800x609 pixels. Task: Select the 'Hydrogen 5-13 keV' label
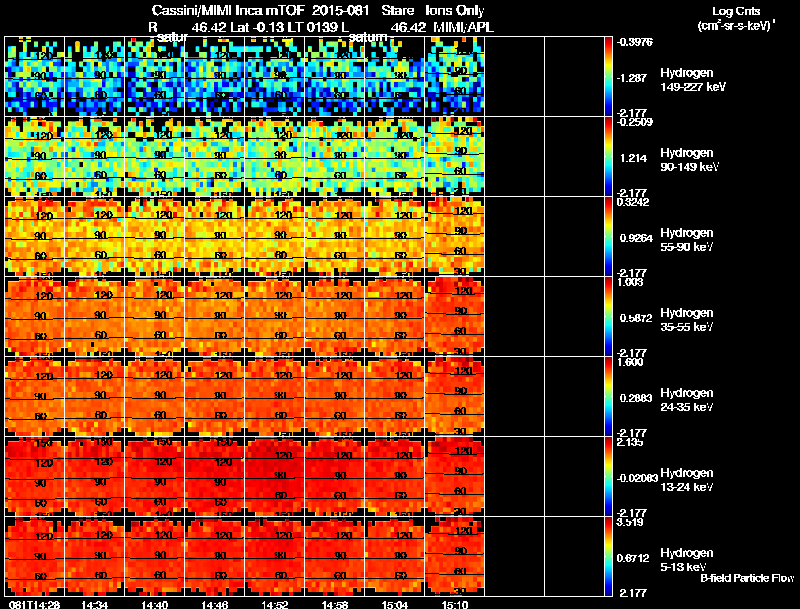coord(687,560)
